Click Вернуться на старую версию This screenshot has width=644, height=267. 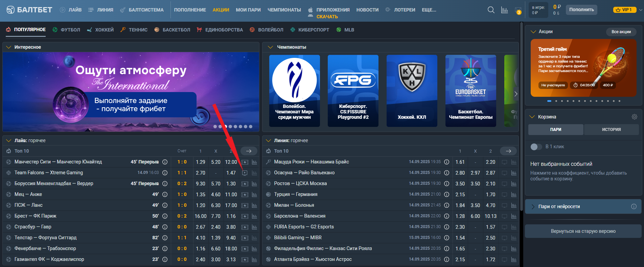click(583, 231)
